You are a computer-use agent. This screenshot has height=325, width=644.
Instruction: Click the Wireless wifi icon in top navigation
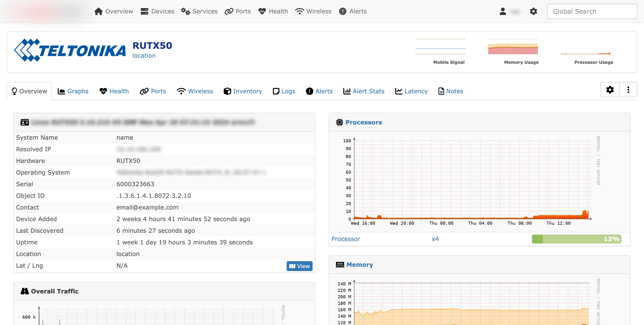point(299,11)
